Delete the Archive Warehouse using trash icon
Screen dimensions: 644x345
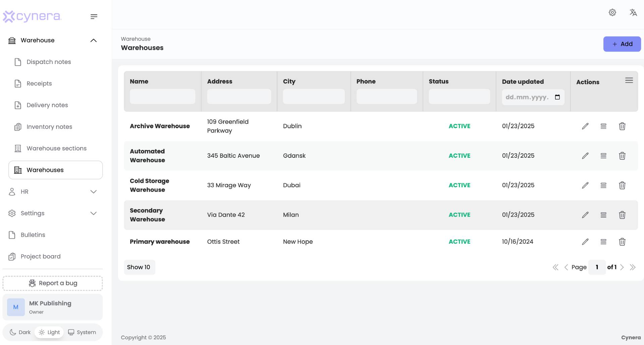tap(622, 126)
